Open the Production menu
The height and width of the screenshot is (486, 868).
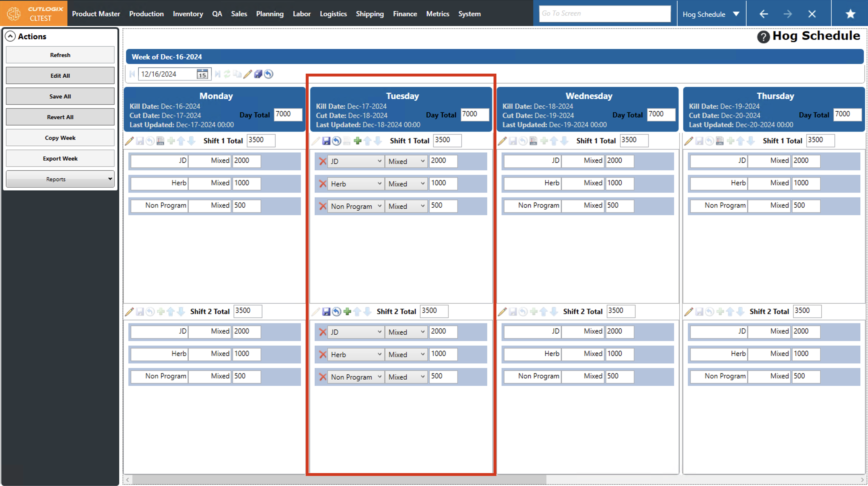[x=146, y=14]
